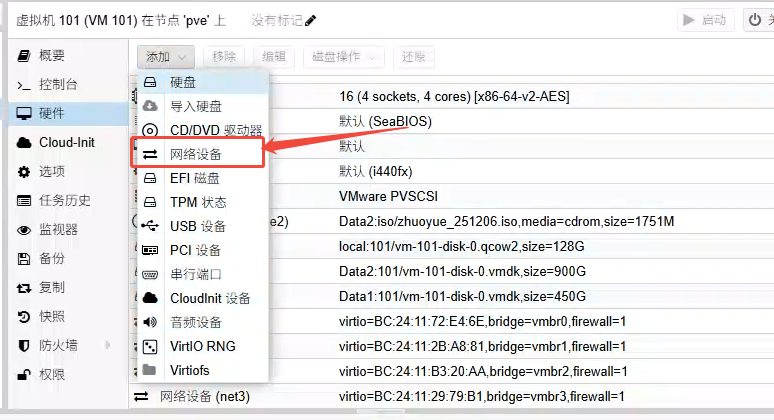Expand the 磁盘操作 disk action dropdown
The height and width of the screenshot is (420, 774).
343,57
